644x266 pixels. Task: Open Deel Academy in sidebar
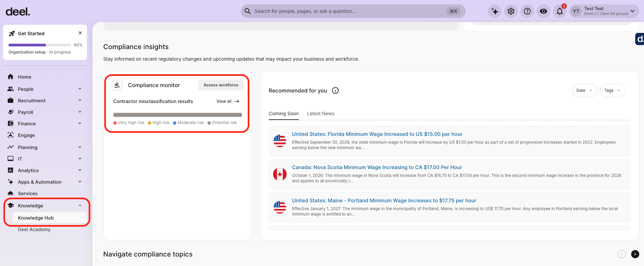tap(34, 229)
